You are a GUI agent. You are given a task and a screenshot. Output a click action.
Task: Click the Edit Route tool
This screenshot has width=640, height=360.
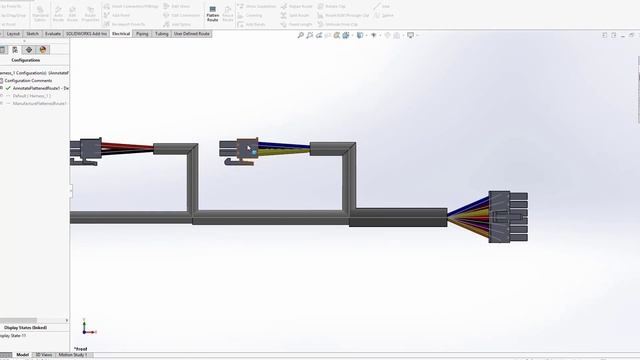[72, 14]
